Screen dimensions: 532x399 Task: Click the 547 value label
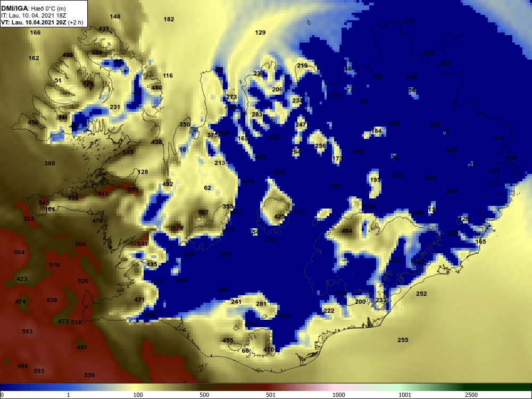tap(103, 194)
